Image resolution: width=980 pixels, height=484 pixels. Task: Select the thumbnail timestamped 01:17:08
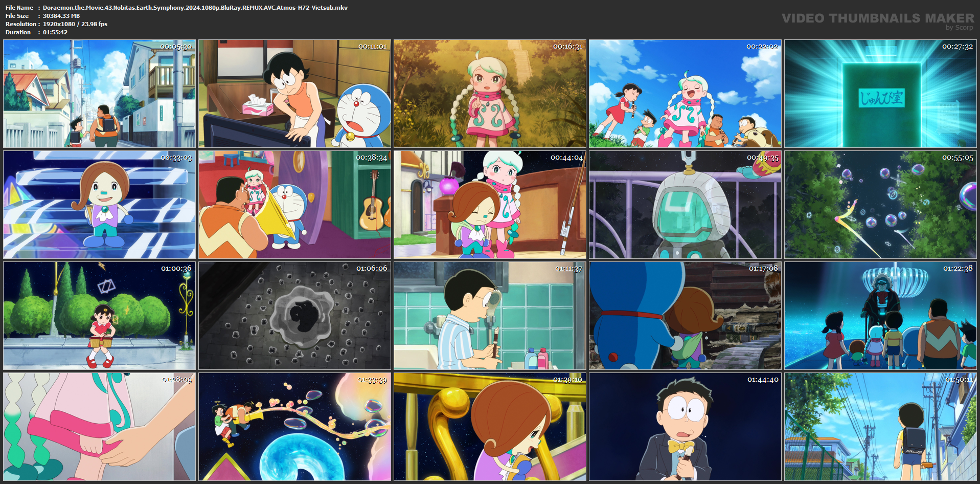point(686,316)
